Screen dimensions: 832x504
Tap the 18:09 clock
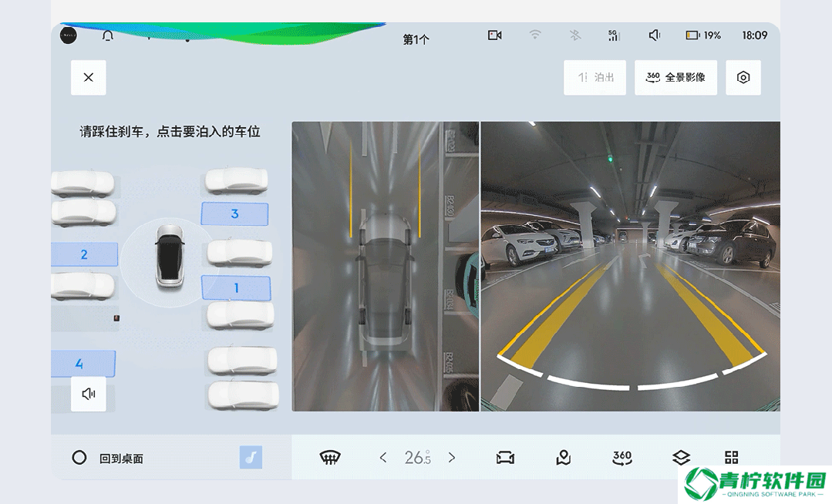point(755,35)
